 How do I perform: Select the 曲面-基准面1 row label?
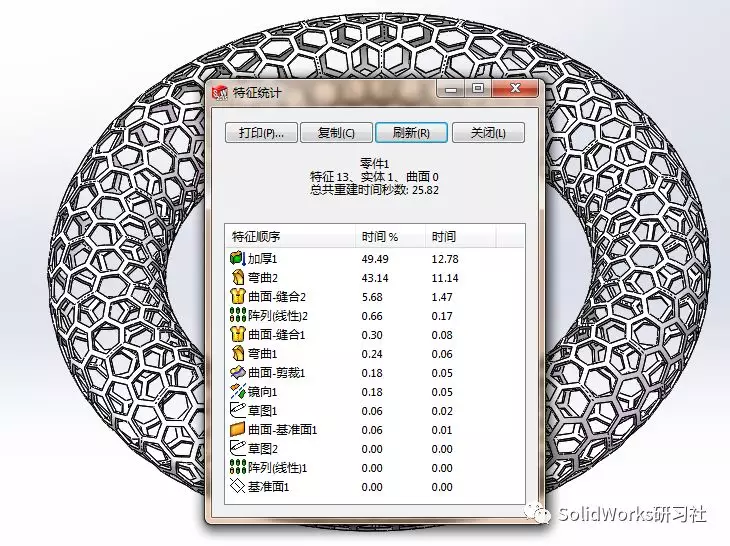click(283, 430)
